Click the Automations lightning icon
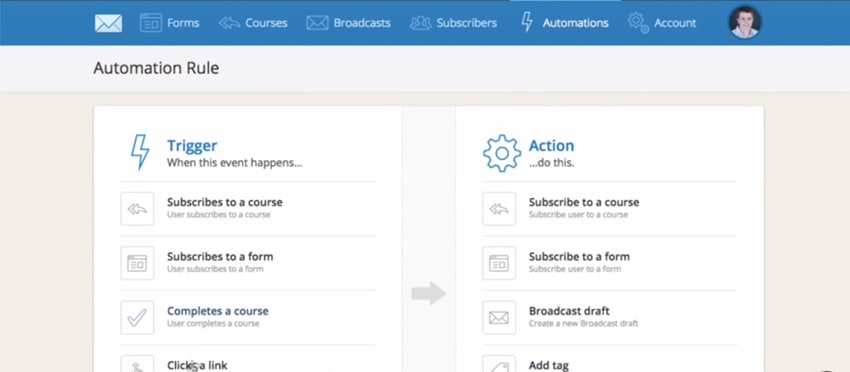Screen dimensions: 850x372 click(x=526, y=22)
